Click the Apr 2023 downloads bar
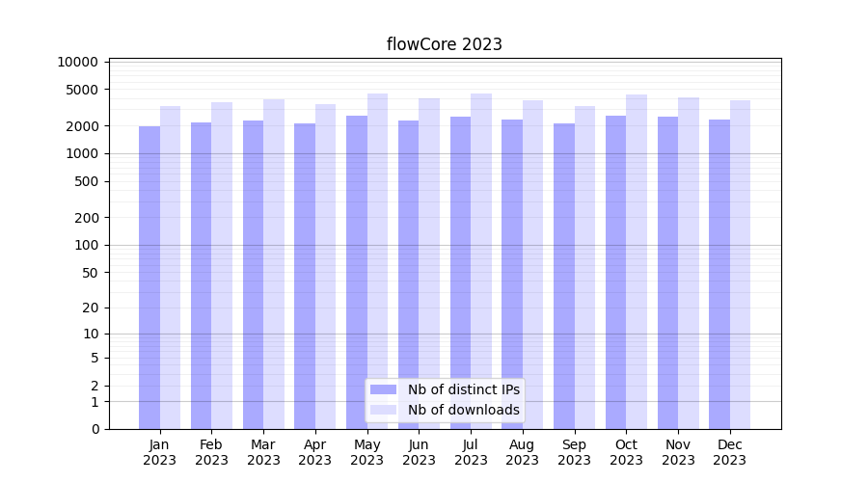 (326, 267)
